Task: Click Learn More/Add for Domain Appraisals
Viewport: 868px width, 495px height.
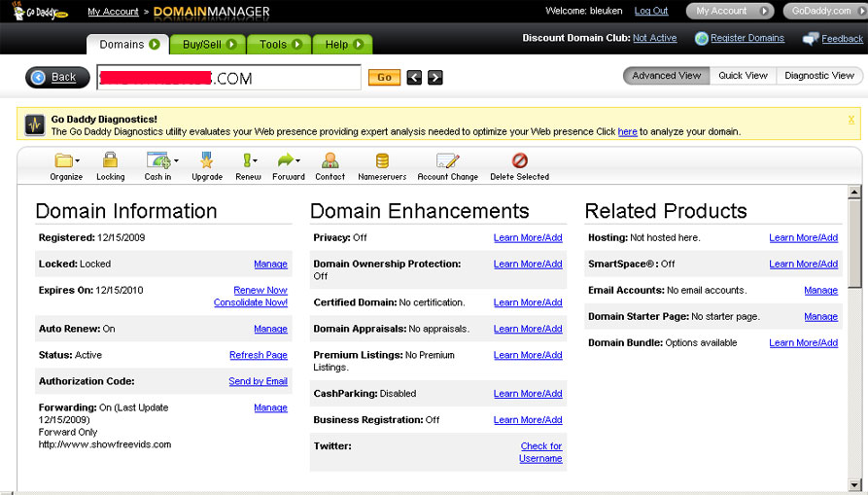Action: (x=528, y=329)
